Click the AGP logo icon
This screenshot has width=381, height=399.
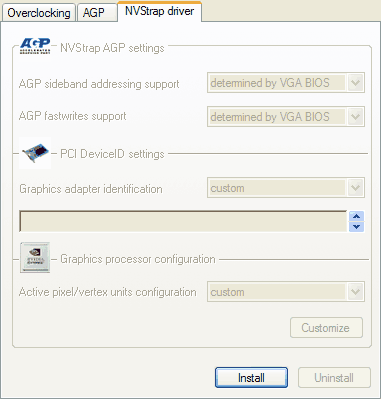pos(35,46)
